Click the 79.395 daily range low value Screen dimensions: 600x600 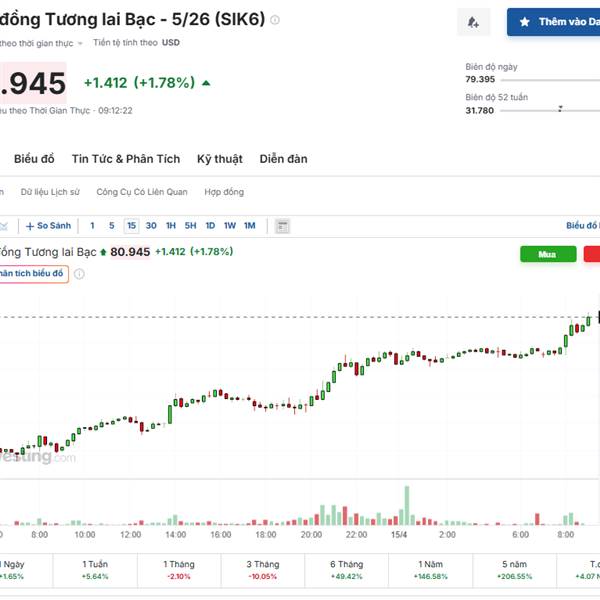tap(480, 79)
